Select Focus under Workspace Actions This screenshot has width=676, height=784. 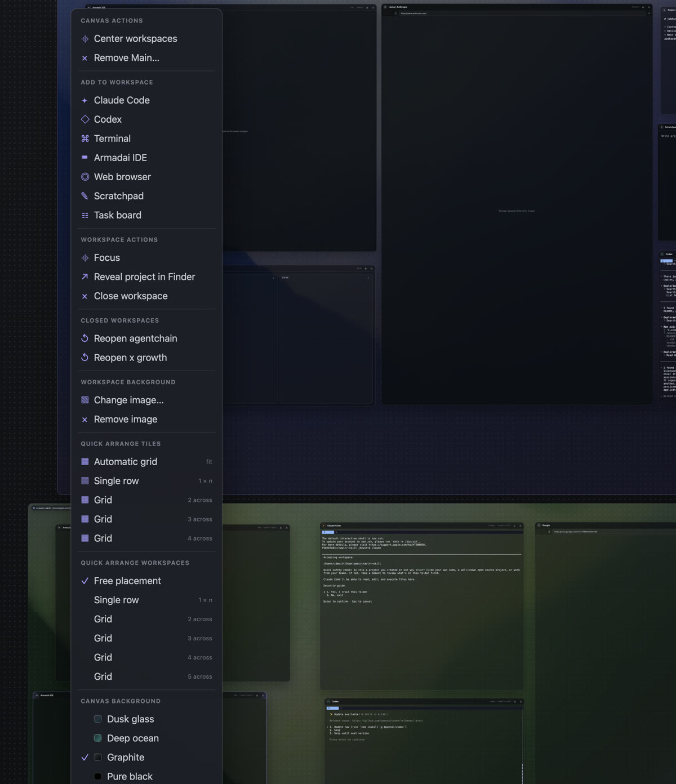(x=146, y=257)
